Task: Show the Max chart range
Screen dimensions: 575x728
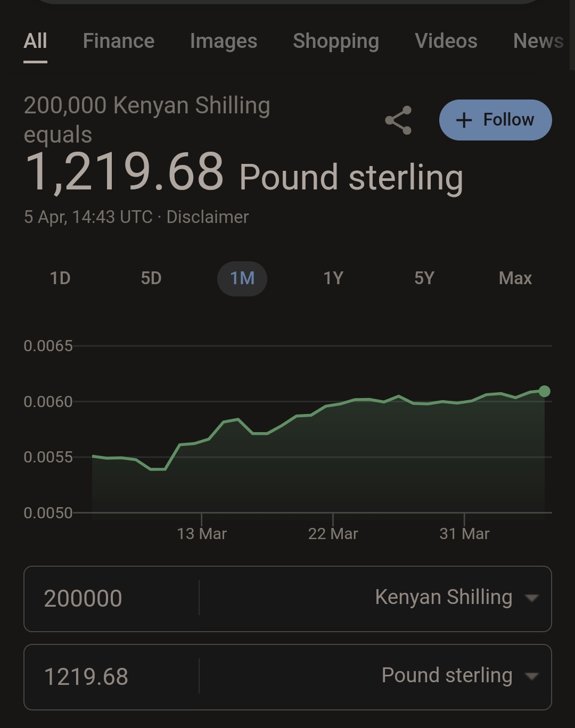Action: pos(515,278)
